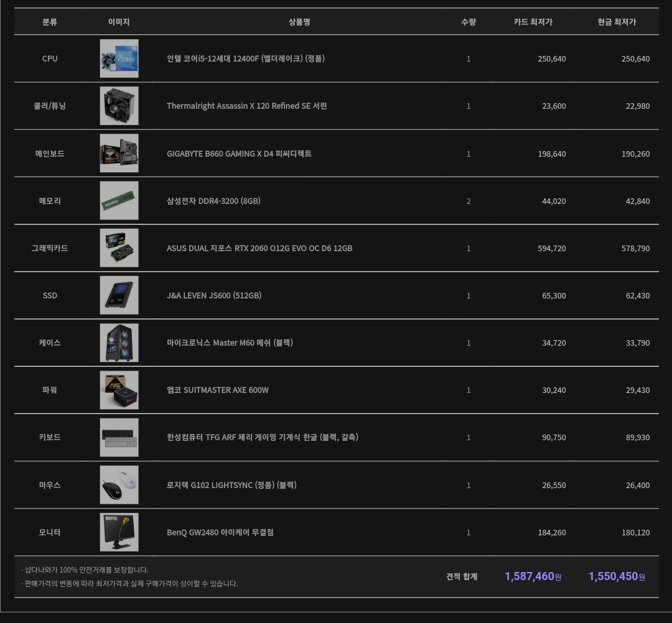Open the Intel i5-12400F CPU product image
Screen dimensions: 672x623
119,58
